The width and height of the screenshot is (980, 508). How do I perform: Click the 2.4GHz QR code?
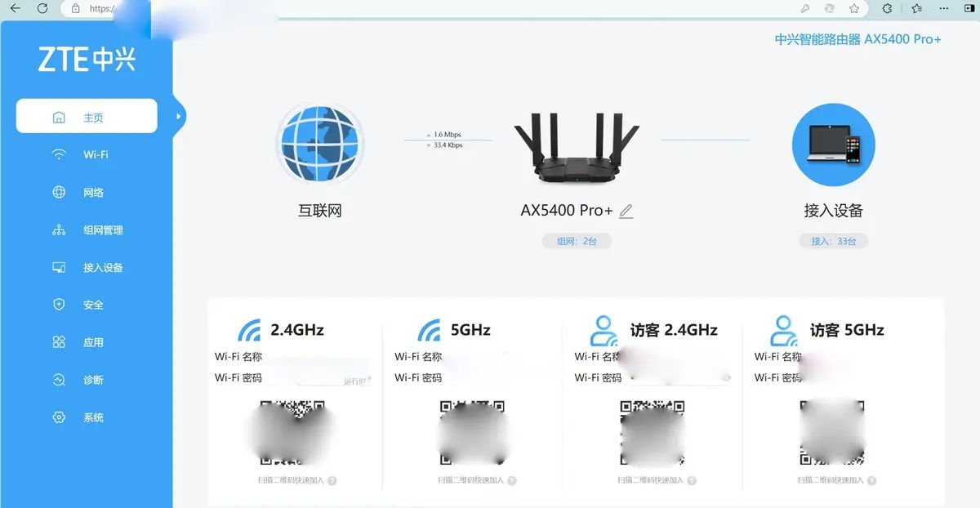tap(292, 432)
